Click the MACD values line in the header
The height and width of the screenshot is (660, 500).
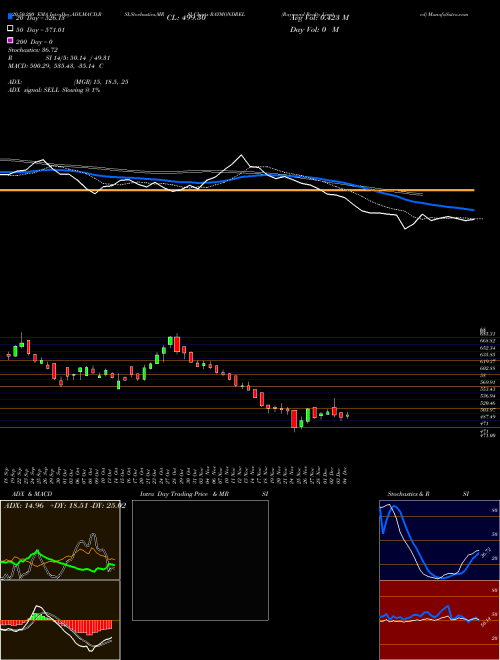[x=56, y=66]
